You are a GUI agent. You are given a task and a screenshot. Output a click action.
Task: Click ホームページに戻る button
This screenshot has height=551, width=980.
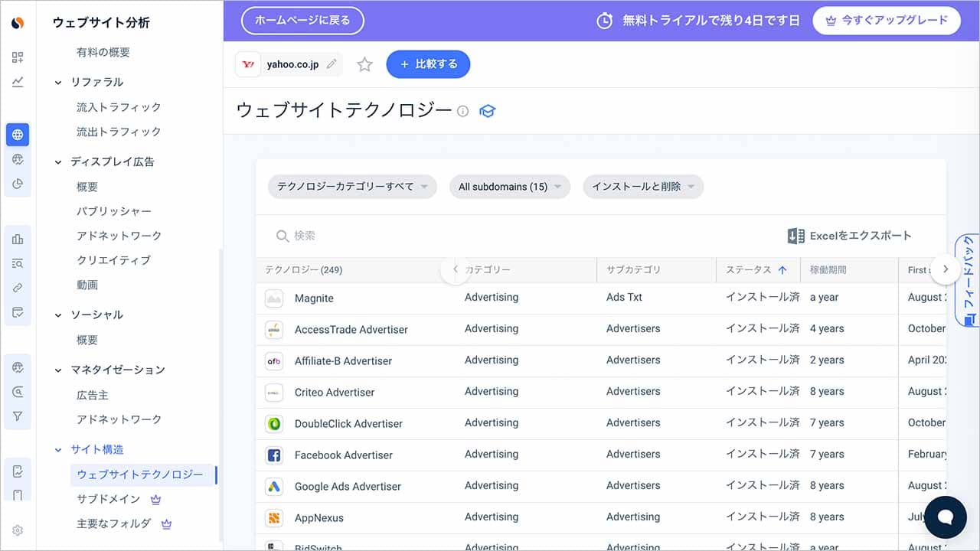tap(302, 21)
